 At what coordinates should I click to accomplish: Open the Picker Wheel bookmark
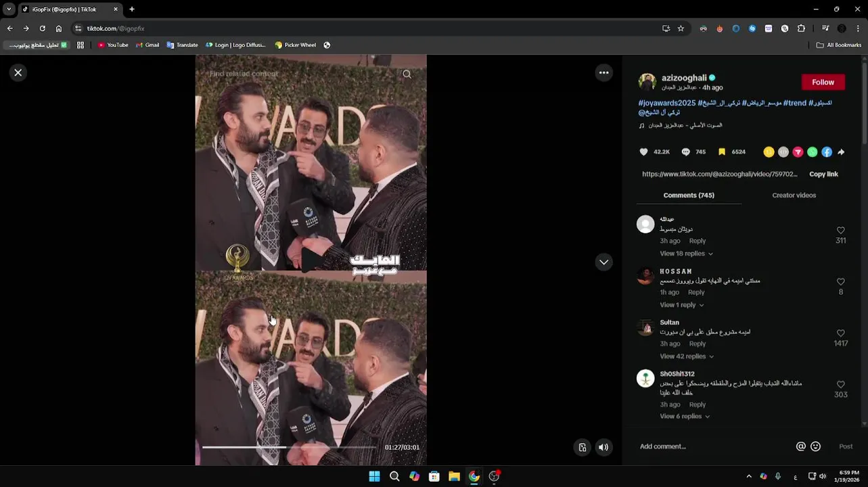point(295,45)
